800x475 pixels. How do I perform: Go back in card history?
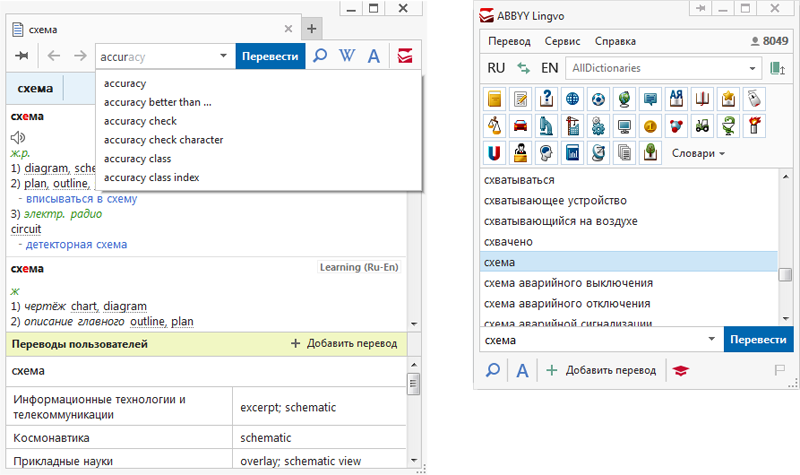point(54,56)
